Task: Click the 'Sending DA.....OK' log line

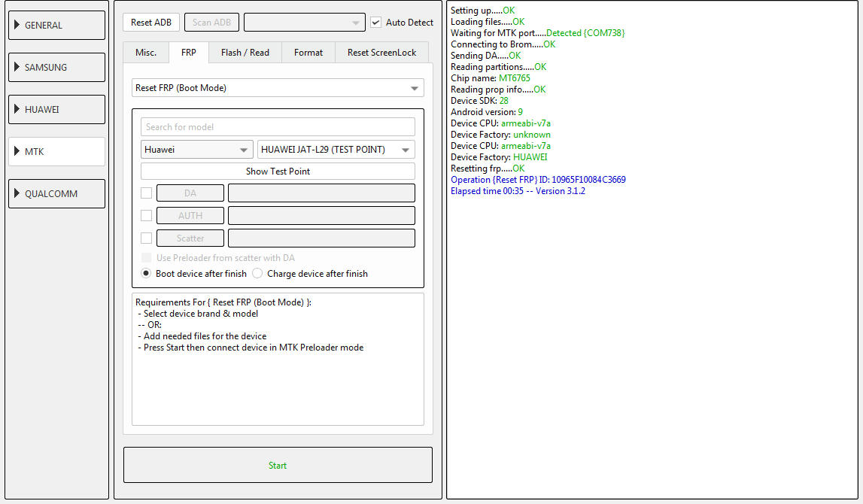Action: pos(485,56)
